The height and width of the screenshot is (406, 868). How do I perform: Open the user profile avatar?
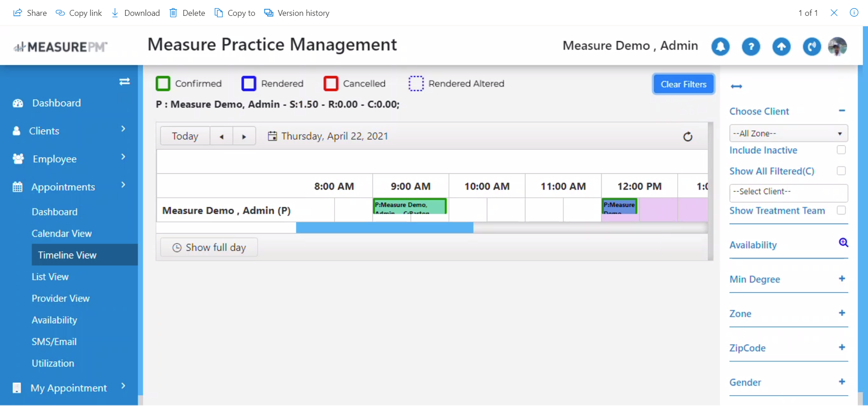point(837,47)
